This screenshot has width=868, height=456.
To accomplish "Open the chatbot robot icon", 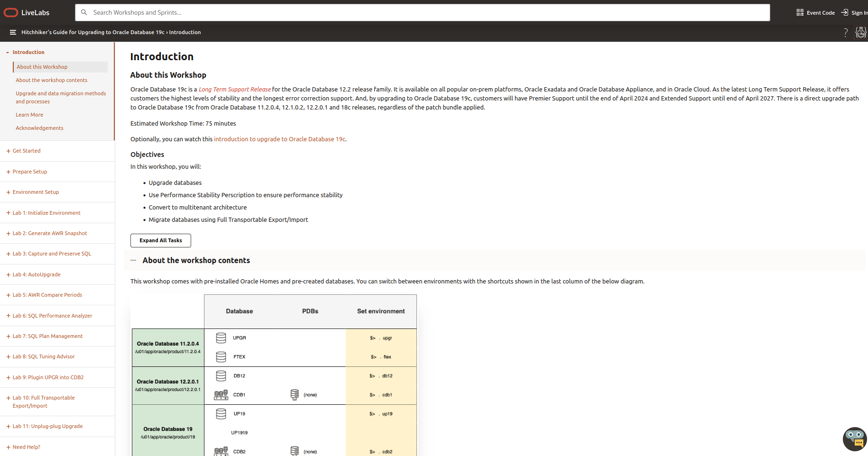I will coord(855,439).
